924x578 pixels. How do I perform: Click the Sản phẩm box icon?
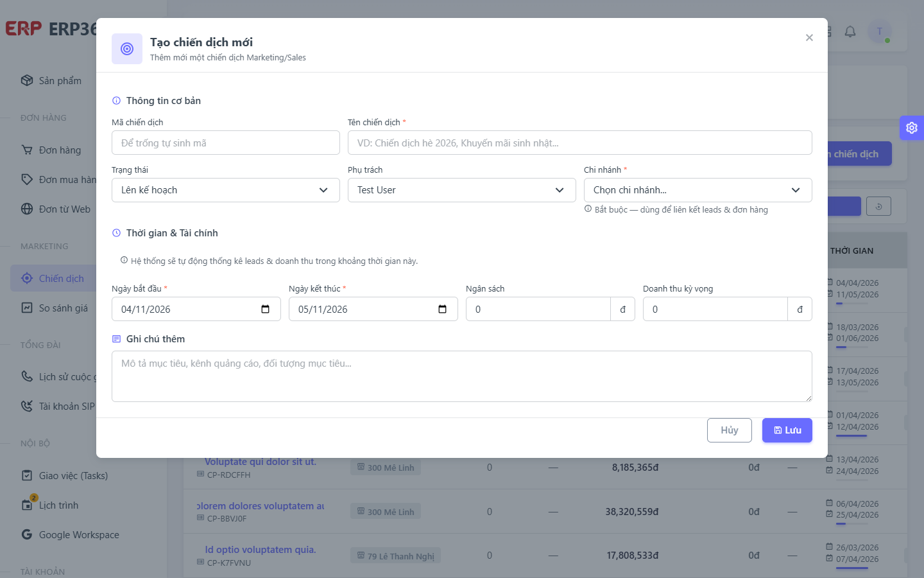[x=27, y=80]
